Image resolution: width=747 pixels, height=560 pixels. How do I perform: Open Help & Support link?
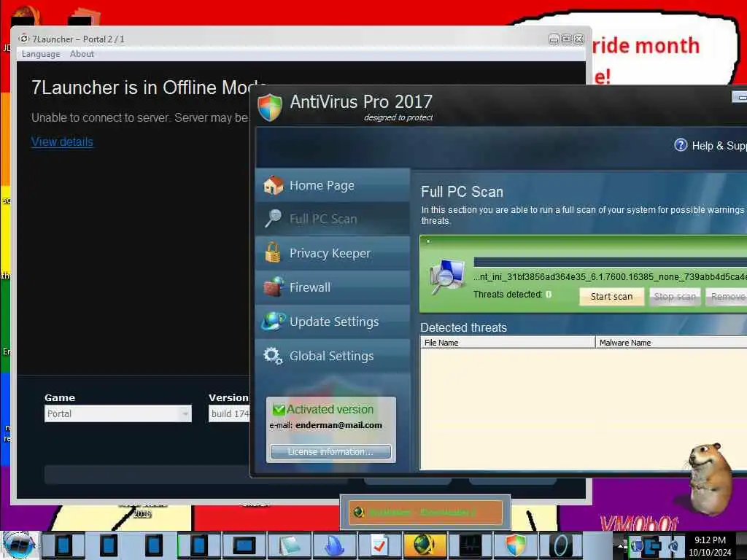pyautogui.click(x=719, y=146)
